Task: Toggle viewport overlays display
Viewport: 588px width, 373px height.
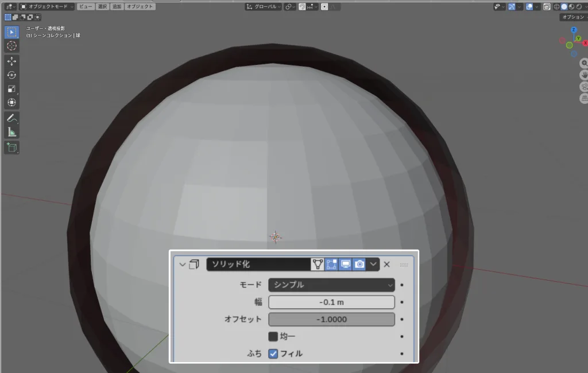Action: 529,7
